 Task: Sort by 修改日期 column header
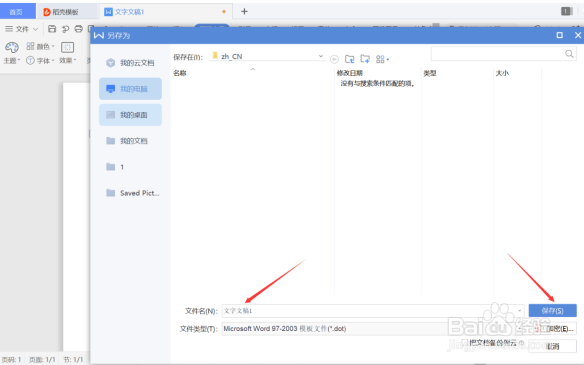click(x=349, y=73)
